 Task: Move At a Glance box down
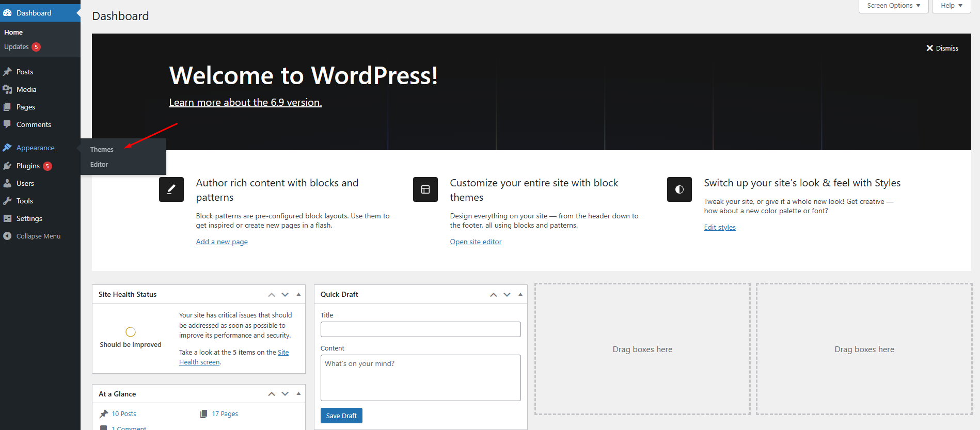[285, 394]
